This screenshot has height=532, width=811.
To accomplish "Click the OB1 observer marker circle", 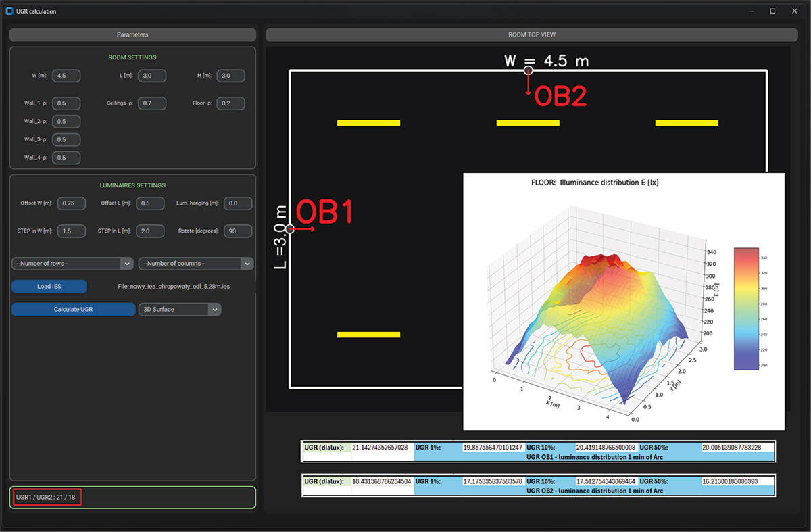I will [x=289, y=229].
